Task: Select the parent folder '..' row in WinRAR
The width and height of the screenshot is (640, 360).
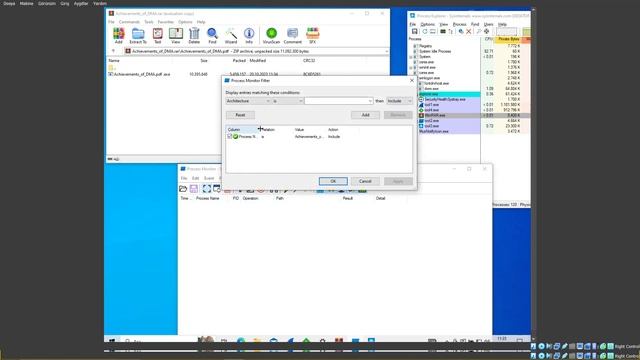Action: [x=112, y=67]
